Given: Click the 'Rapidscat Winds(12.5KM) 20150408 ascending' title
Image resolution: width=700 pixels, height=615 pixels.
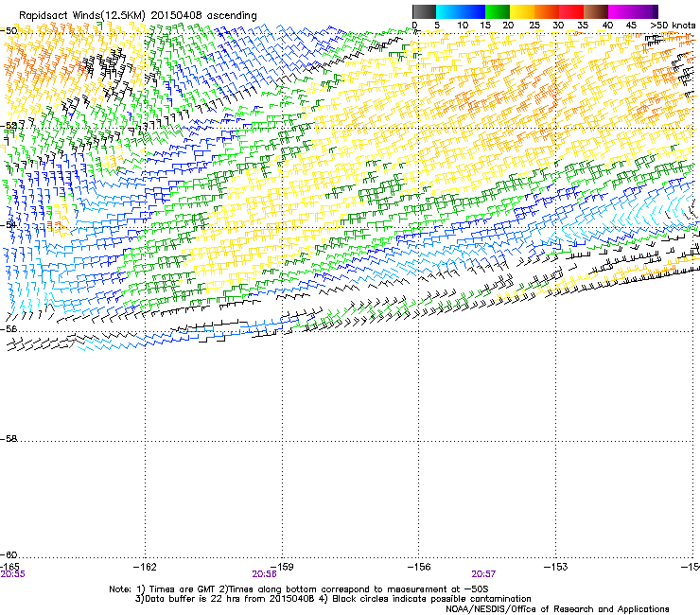Looking at the screenshot, I should (x=138, y=16).
